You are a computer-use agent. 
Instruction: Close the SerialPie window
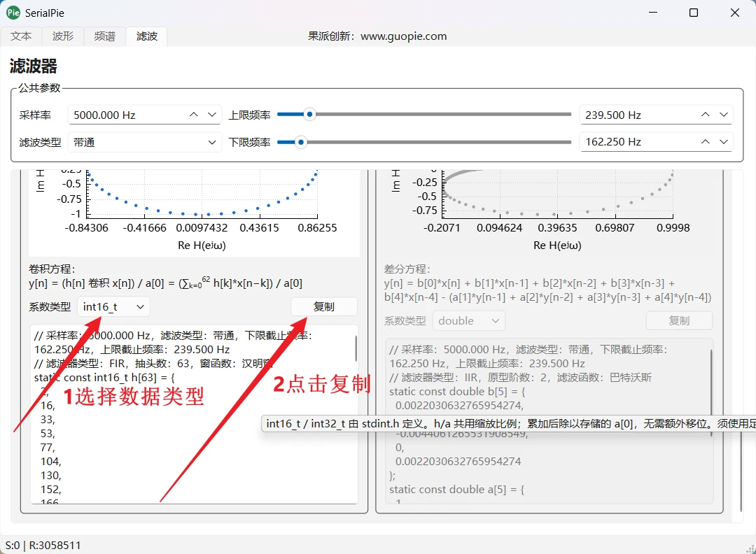735,13
